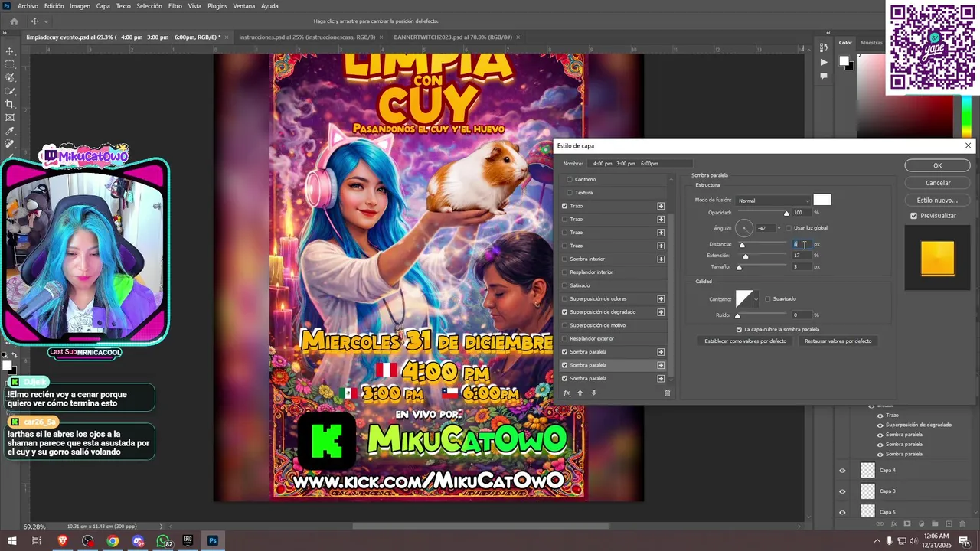Click the Tamaño value field
The width and height of the screenshot is (980, 551).
click(802, 266)
